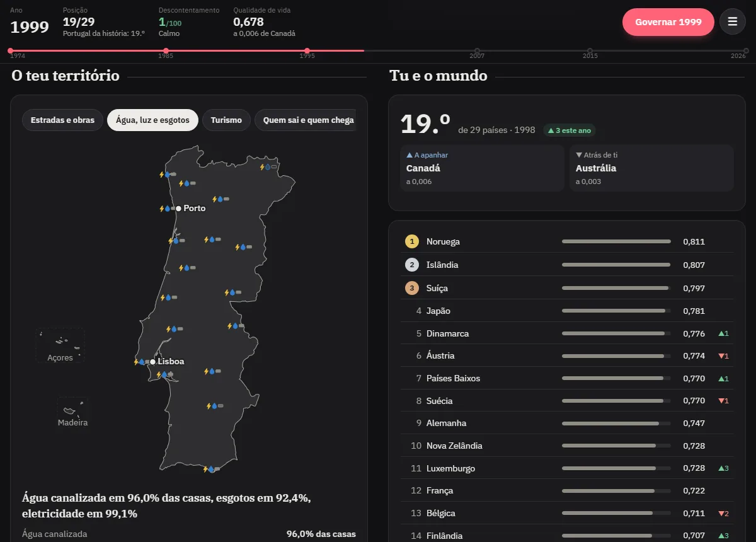
Task: Click the utility icons left of Lisboa dot
Action: click(x=142, y=362)
